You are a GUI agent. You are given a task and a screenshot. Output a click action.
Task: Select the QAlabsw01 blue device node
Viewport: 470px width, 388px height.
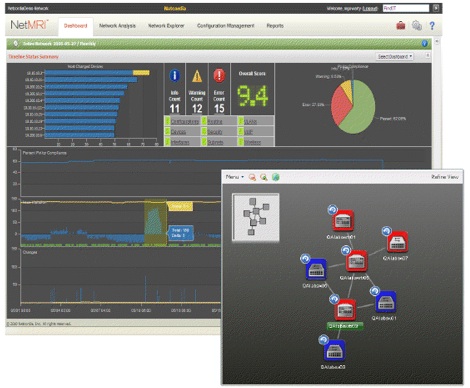click(x=386, y=302)
